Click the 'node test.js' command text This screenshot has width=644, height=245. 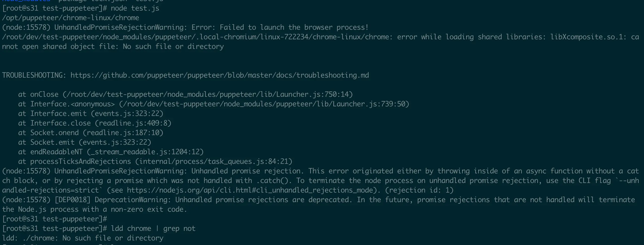[135, 8]
